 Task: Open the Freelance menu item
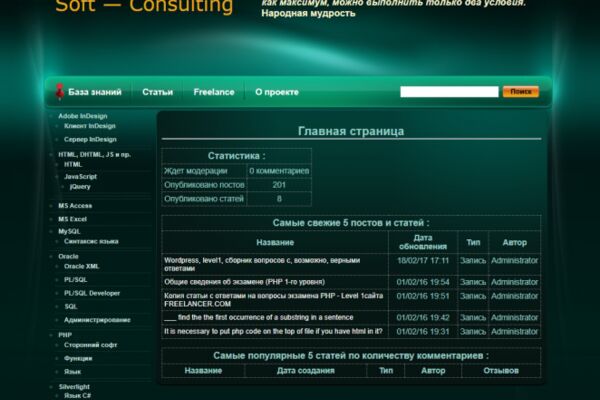tap(214, 92)
